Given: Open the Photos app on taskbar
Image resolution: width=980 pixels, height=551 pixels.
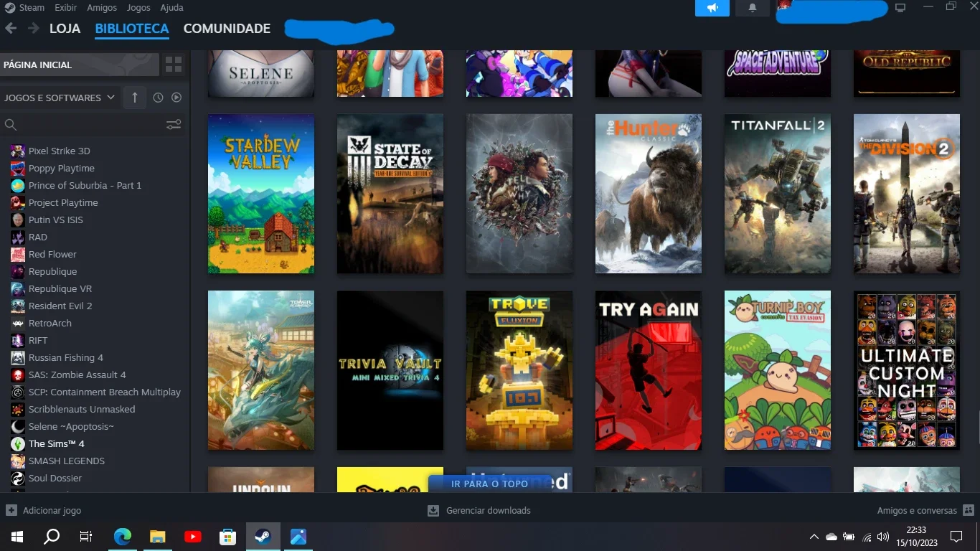Looking at the screenshot, I should coord(298,537).
